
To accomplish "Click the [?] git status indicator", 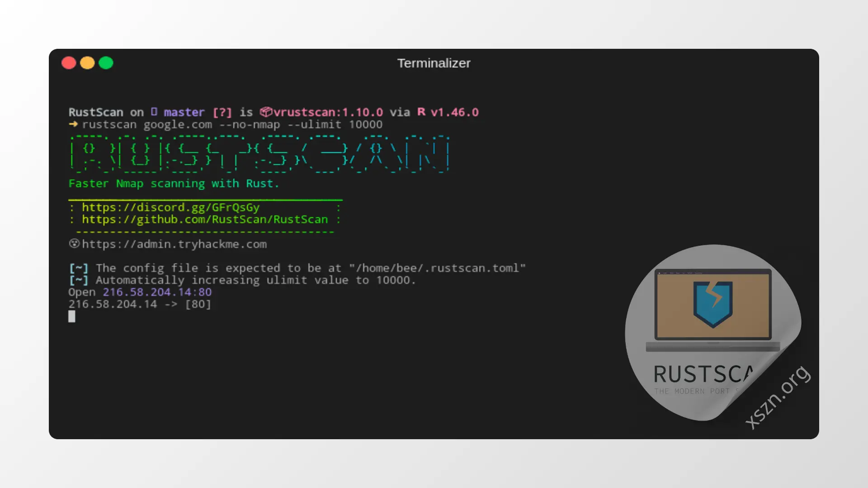I will point(222,112).
